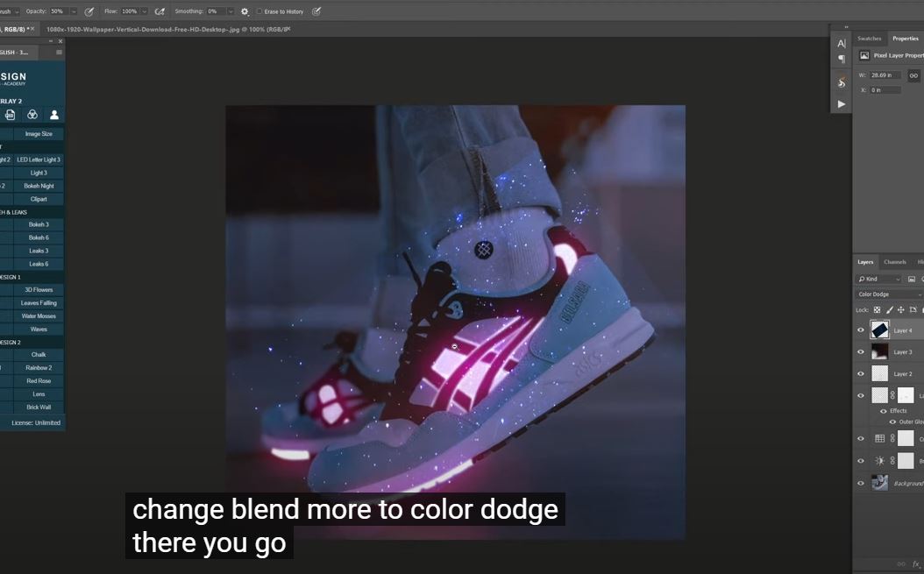Hide Layer 4 using its eye icon

click(861, 330)
